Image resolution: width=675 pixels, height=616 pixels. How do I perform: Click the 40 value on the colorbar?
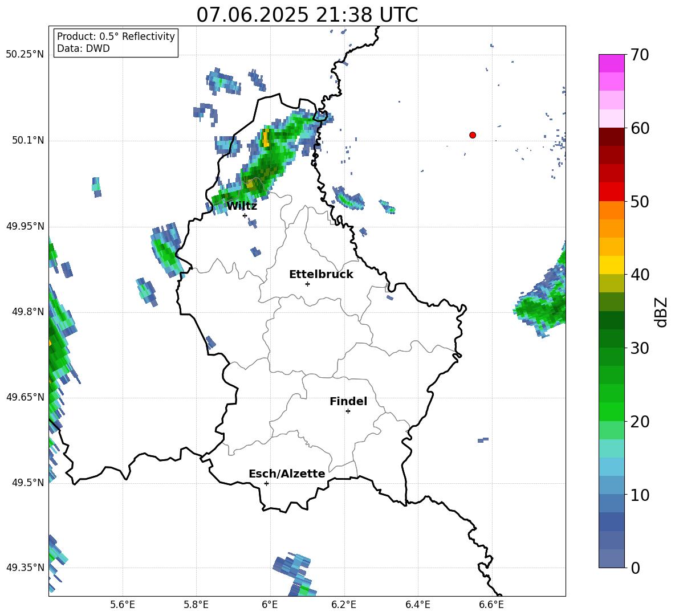point(640,275)
